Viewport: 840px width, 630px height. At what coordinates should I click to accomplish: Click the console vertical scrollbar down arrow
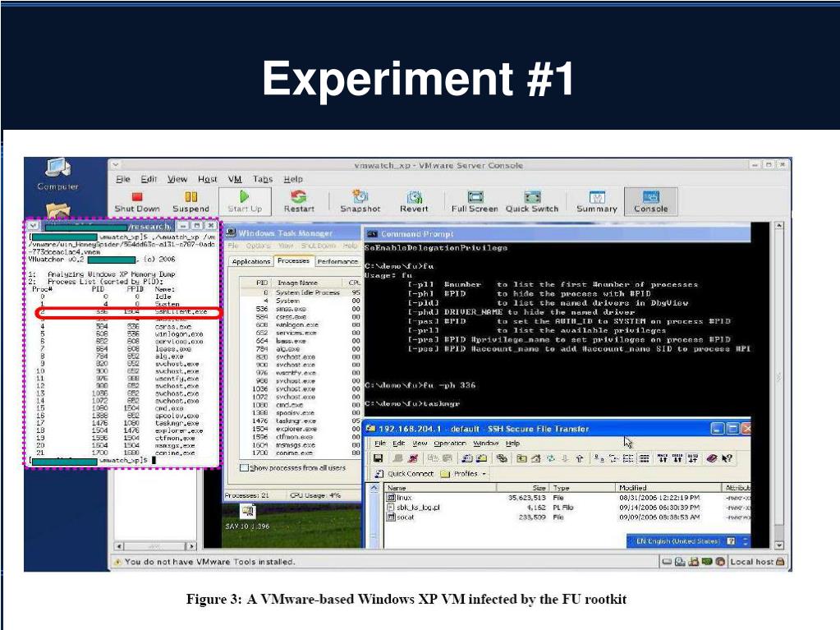click(x=779, y=545)
